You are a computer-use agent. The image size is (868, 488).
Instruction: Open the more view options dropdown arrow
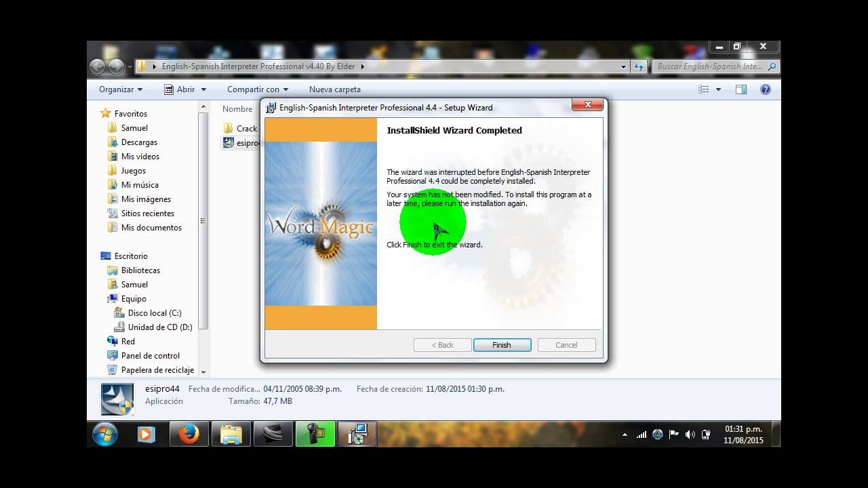[x=718, y=89]
